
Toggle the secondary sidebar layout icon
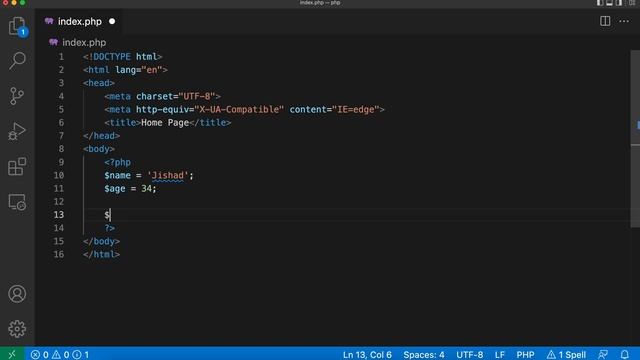tap(619, 3)
